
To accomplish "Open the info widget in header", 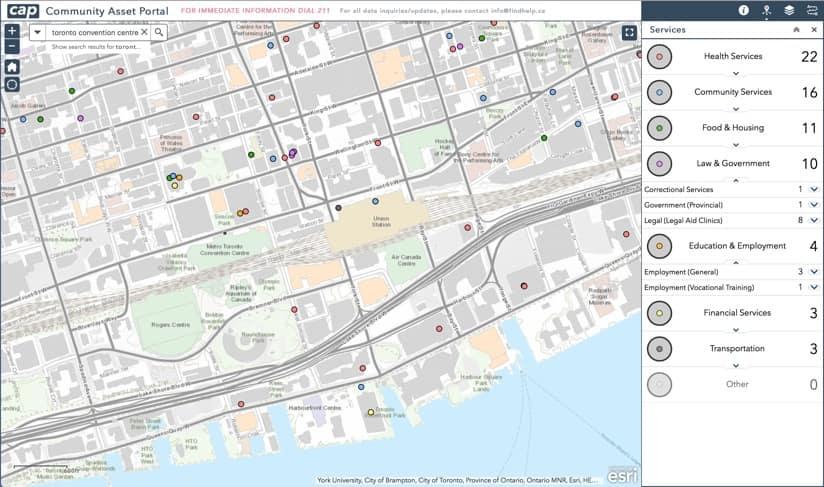I will (743, 10).
